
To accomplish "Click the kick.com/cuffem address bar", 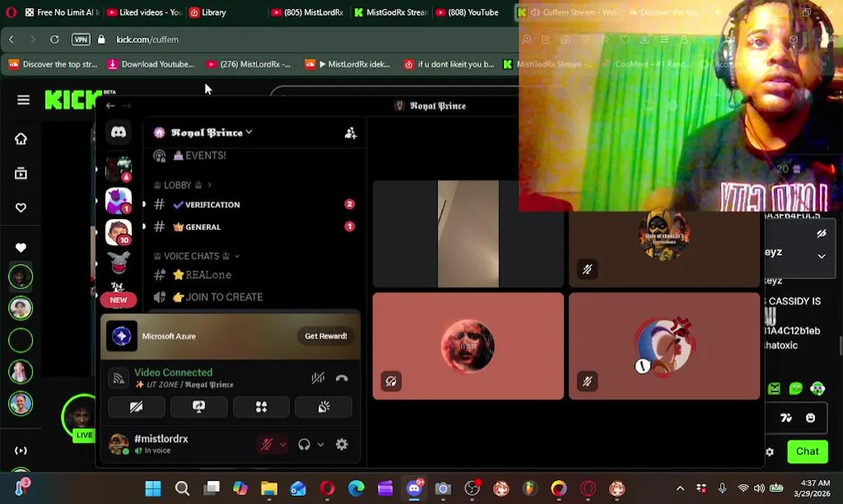I will (x=147, y=39).
